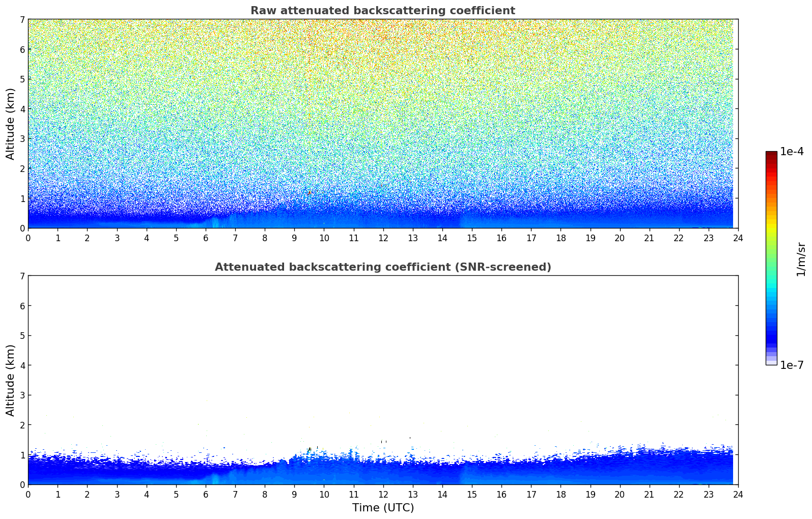Click the "9" time tick under the raw plot
Image resolution: width=812 pixels, height=519 pixels.
tap(294, 238)
